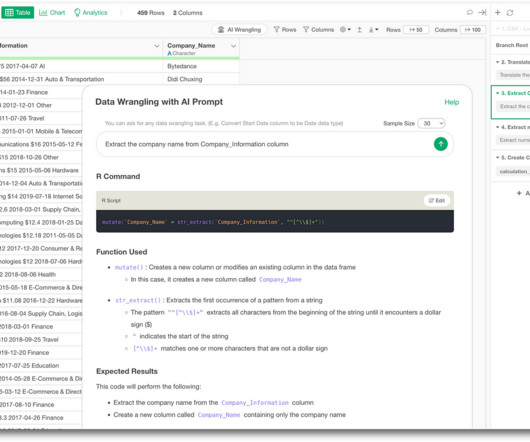This screenshot has height=442, width=530.
Task: Click the Company_Name column header
Action: point(191,46)
